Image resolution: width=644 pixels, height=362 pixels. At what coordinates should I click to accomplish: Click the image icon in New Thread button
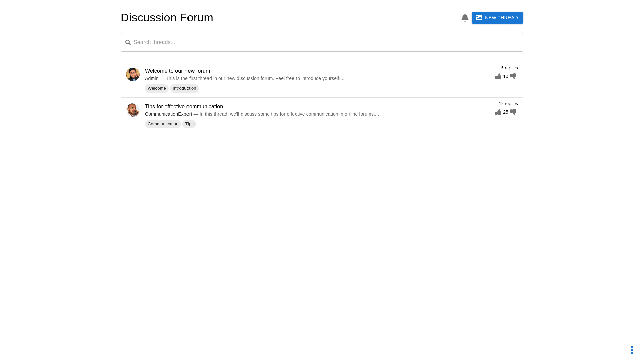pos(479,18)
